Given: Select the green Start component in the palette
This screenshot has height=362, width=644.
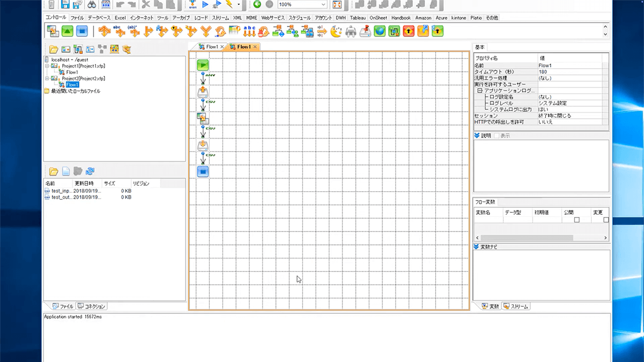Looking at the screenshot, I should tap(67, 31).
